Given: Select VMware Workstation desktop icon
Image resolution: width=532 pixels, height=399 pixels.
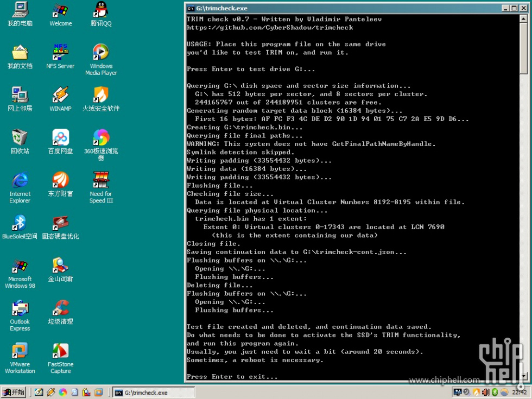Looking at the screenshot, I should (20, 358).
